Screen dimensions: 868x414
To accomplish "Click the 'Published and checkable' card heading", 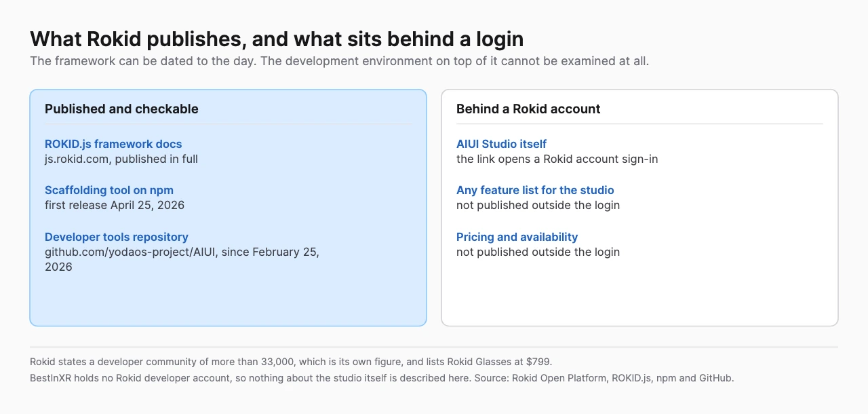I will click(121, 109).
